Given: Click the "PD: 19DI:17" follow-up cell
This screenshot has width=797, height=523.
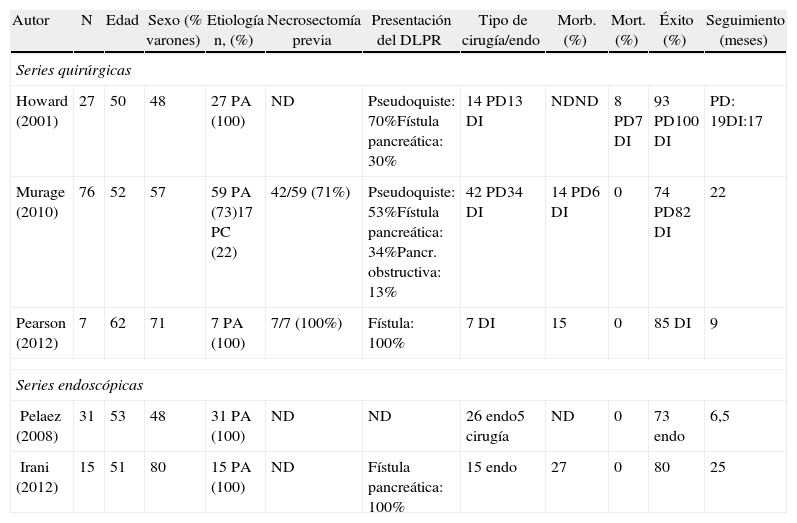Looking at the screenshot, I should (x=736, y=111).
